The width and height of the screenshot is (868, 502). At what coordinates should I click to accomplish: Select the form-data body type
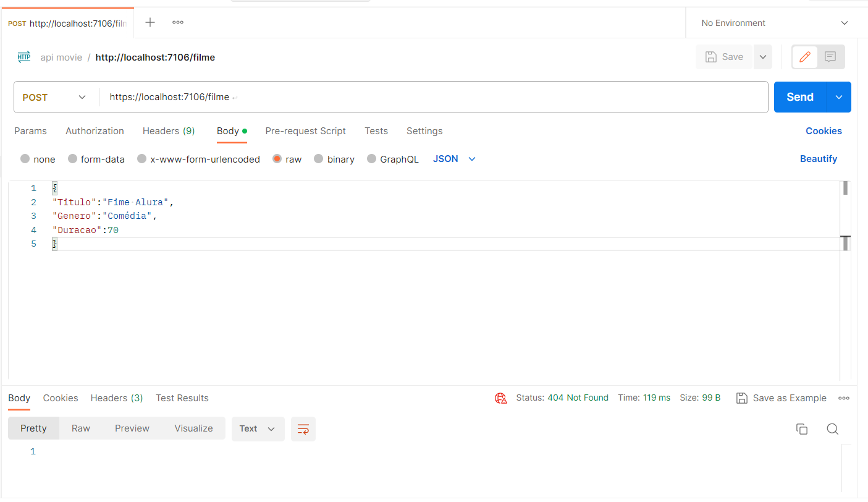[96, 159]
